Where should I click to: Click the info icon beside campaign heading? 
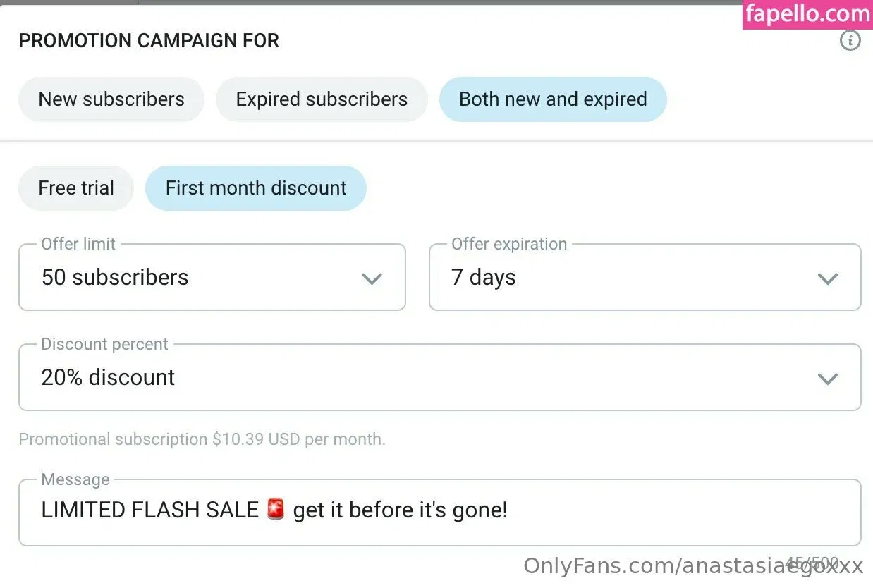pyautogui.click(x=850, y=41)
